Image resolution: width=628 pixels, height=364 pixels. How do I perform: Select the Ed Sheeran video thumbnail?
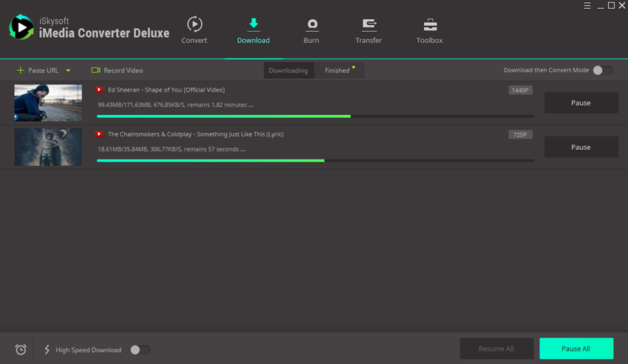(48, 103)
